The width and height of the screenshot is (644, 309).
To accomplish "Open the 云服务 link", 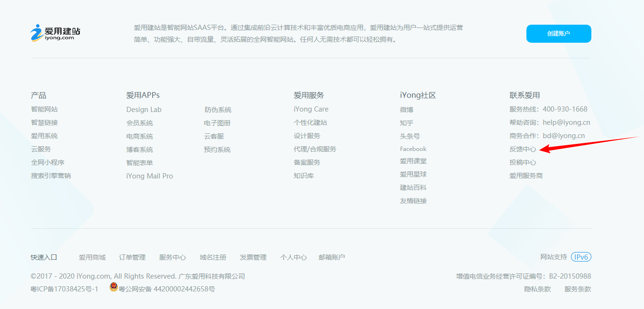I will click(x=41, y=149).
